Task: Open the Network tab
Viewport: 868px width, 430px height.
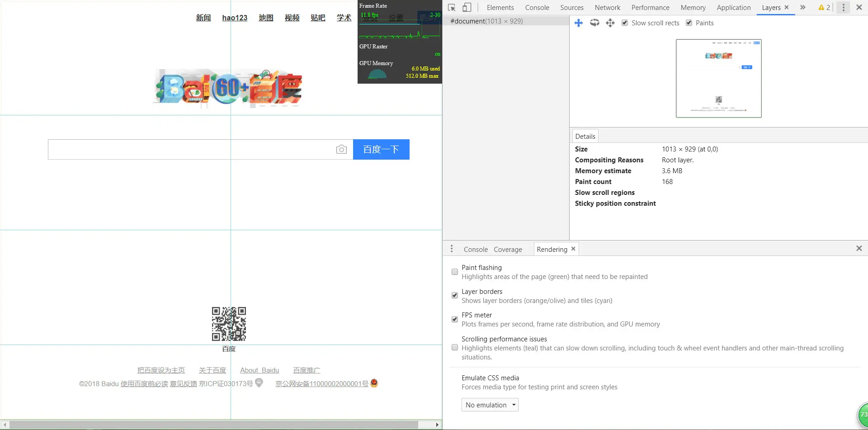Action: (608, 8)
